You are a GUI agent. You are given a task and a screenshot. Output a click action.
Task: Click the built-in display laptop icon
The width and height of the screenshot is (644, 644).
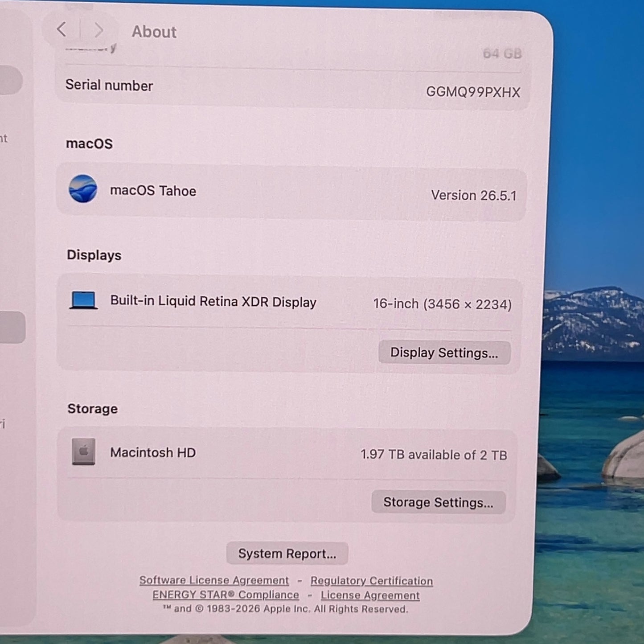coord(83,300)
